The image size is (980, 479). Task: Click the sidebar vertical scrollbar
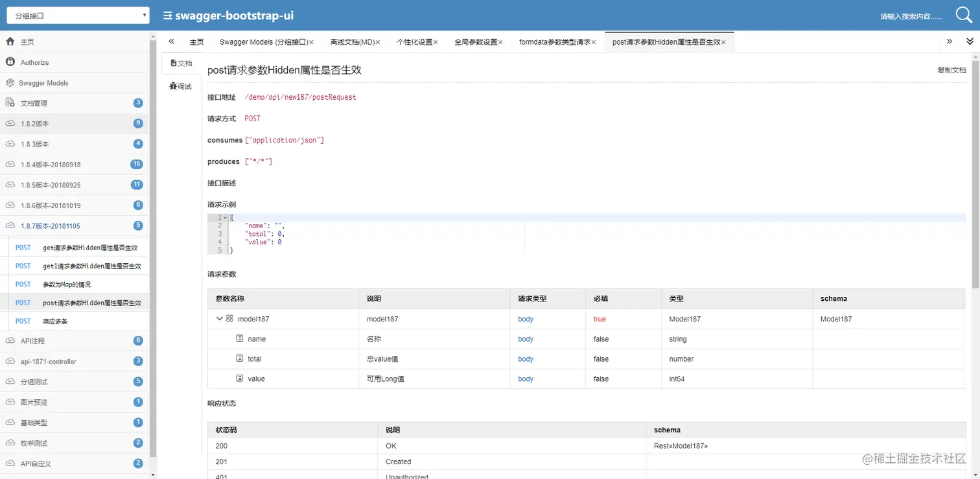point(153,249)
